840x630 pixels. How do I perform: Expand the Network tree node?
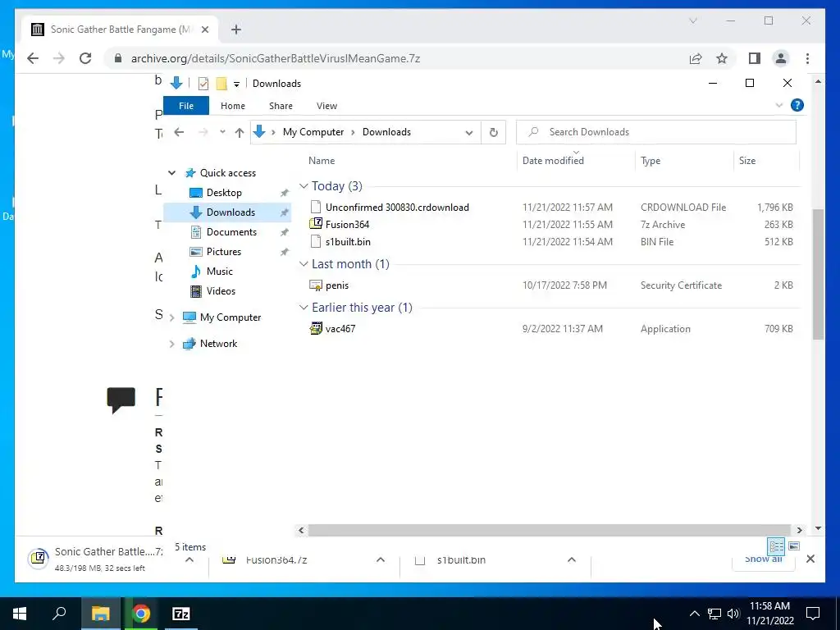tap(171, 344)
